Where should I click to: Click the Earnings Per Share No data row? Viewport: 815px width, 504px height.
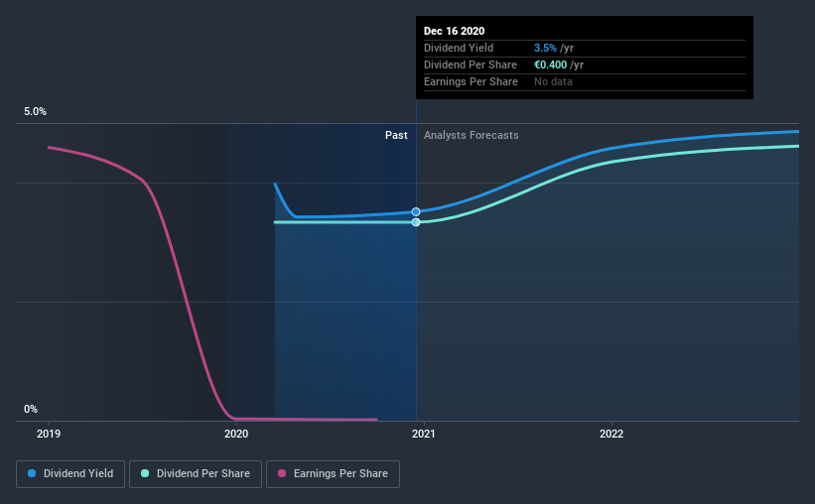point(585,82)
